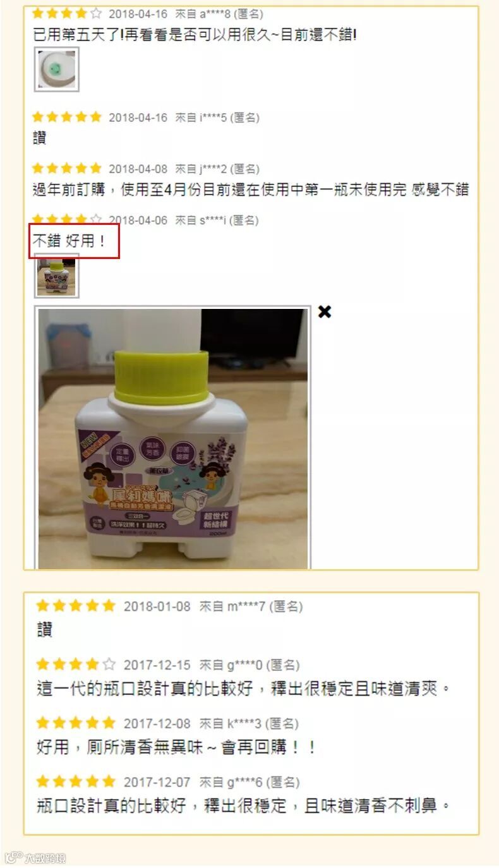Click five-star rating of i****5 review
Image resolution: width=499 pixels, height=868 pixels.
click(x=66, y=117)
